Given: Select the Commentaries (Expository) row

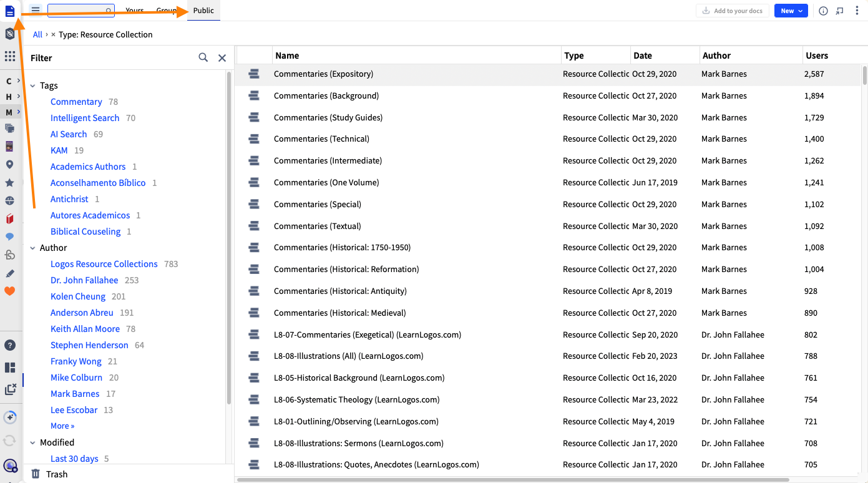Looking at the screenshot, I should click(x=549, y=74).
